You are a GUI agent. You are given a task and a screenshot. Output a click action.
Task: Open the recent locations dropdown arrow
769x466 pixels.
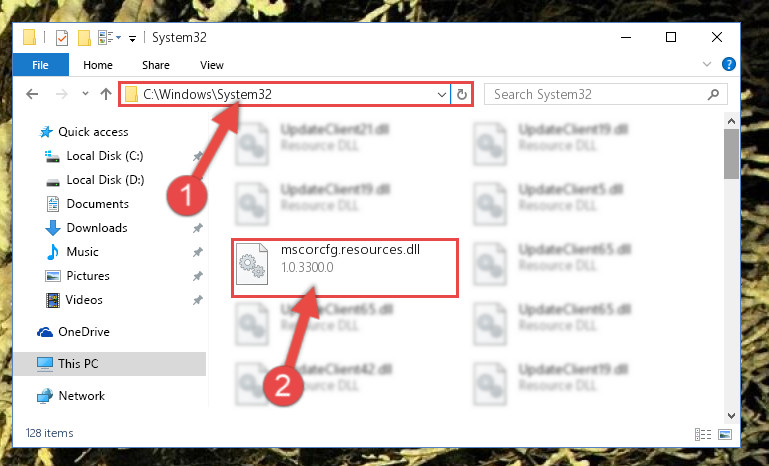tap(85, 93)
